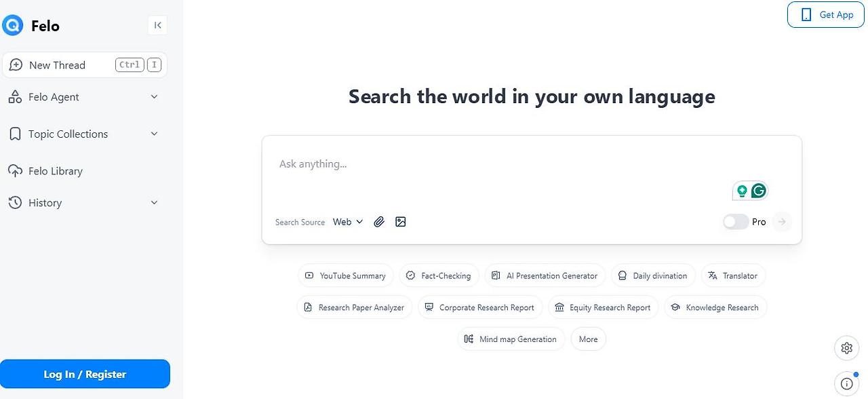The height and width of the screenshot is (399, 868).
Task: Open Equity Research Report
Action: [604, 307]
